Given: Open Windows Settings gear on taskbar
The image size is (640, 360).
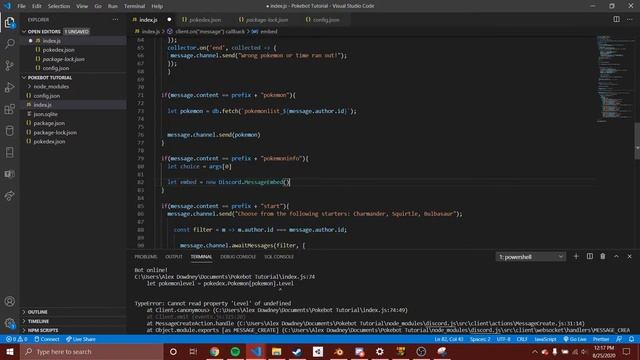Looking at the screenshot, I should click(x=380, y=351).
